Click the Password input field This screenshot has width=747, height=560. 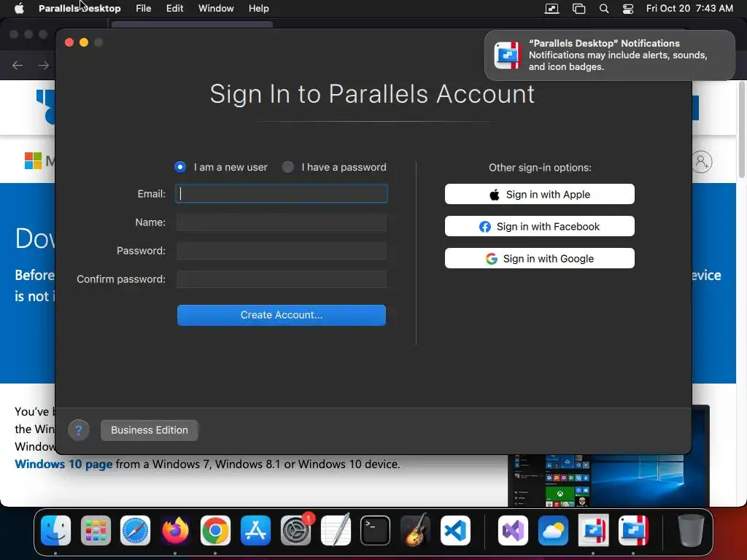(x=282, y=251)
